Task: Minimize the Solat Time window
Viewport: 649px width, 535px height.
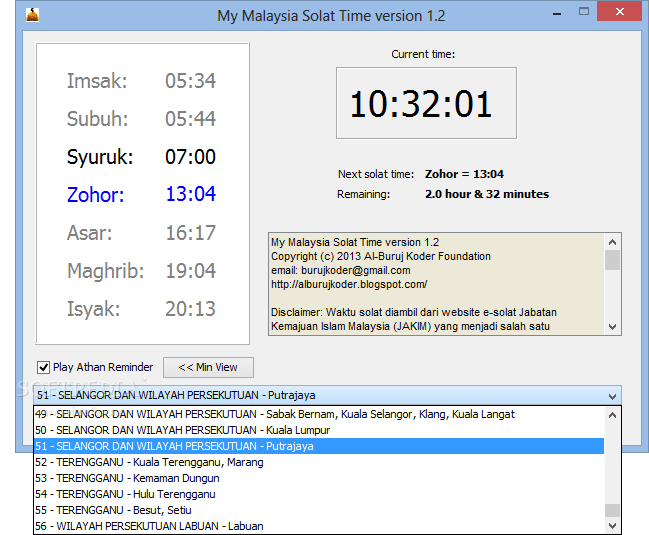Action: [557, 14]
